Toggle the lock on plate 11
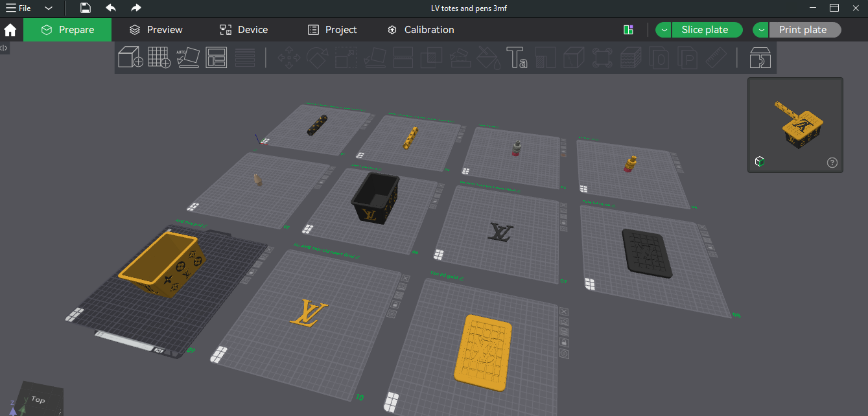This screenshot has height=416, width=868. 564,343
